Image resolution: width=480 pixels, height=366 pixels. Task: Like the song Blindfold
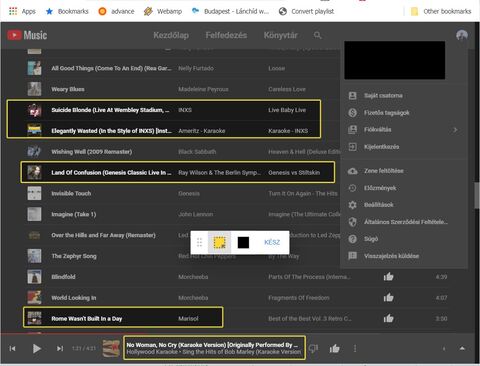pos(388,277)
